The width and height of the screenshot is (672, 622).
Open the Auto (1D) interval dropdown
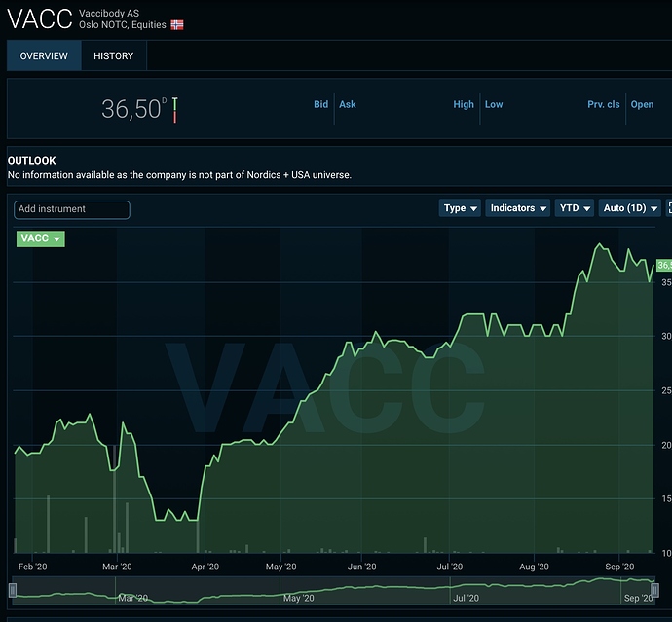[629, 208]
